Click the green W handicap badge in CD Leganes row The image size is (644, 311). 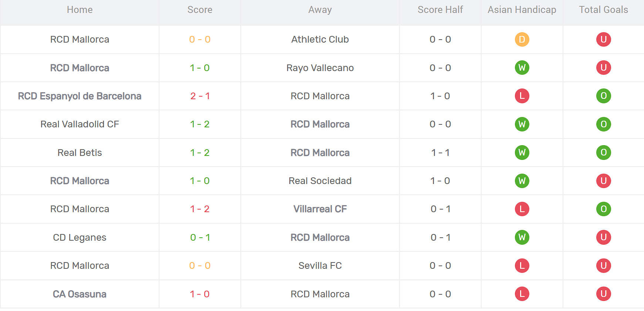pos(522,237)
